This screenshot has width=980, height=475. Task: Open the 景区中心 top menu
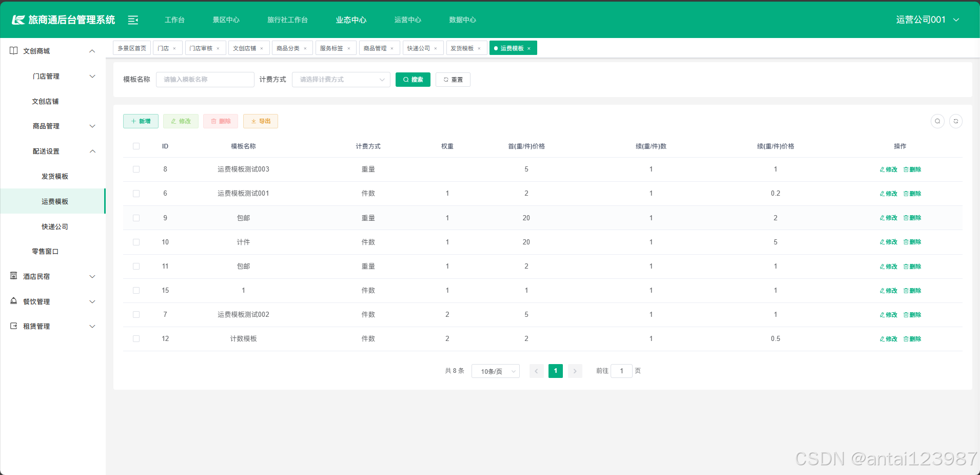(226, 20)
